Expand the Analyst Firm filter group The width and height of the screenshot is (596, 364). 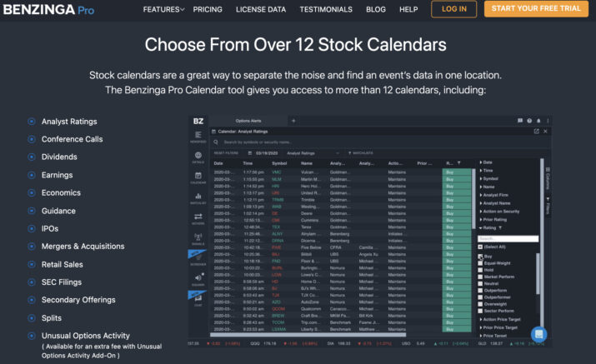pyautogui.click(x=493, y=195)
